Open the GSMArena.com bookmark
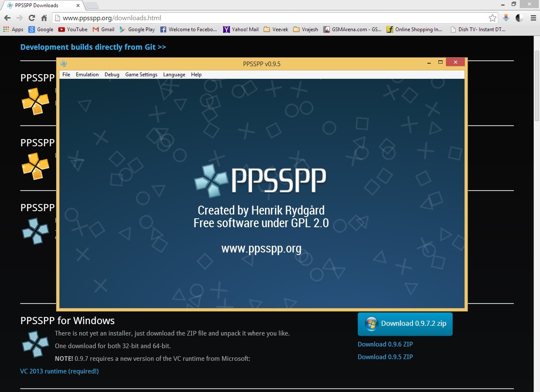 tap(352, 30)
